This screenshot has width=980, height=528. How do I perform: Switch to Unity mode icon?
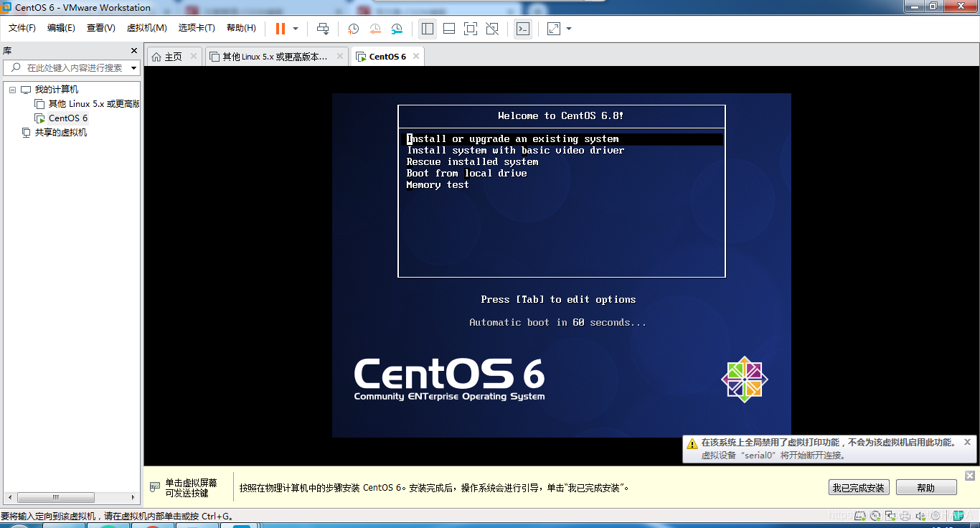coord(492,29)
